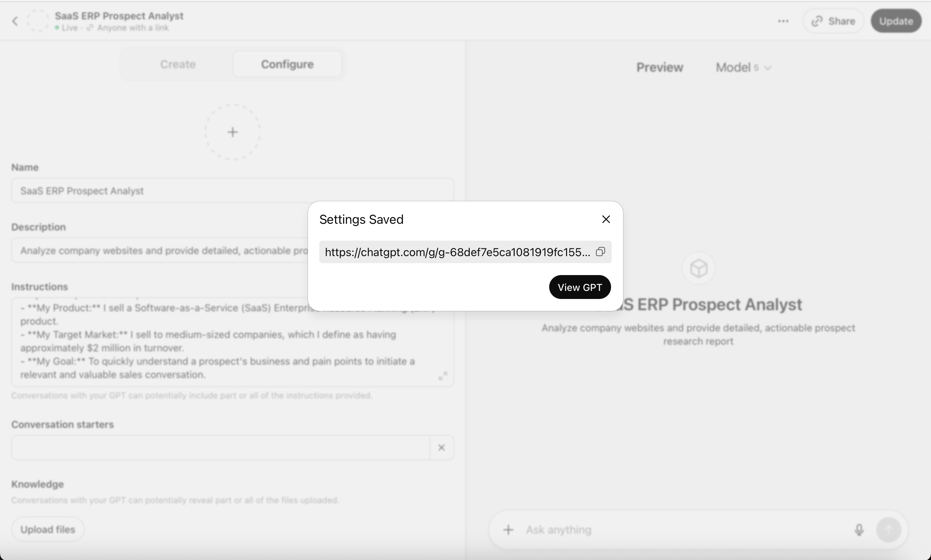Expand the Instructions editor to full size

pos(442,376)
